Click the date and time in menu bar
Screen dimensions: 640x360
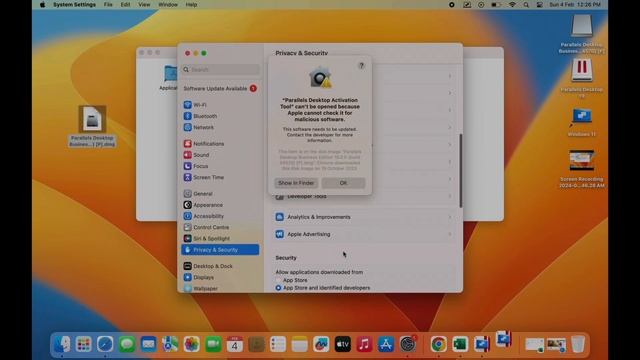tap(575, 4)
